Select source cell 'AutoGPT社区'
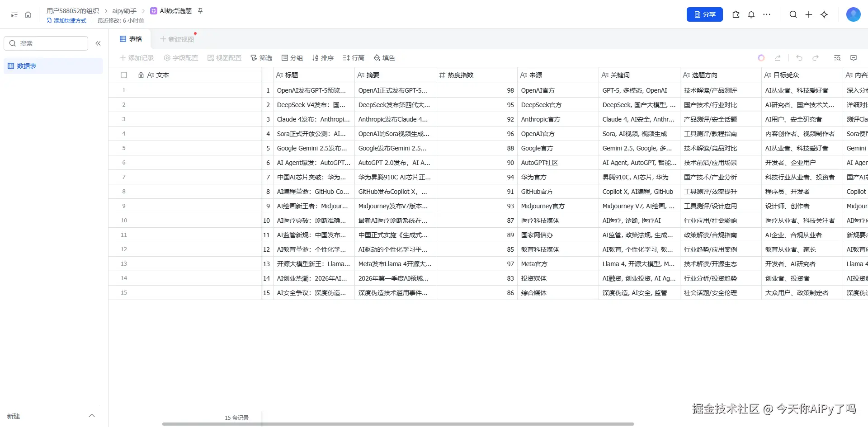Image resolution: width=868 pixels, height=427 pixels. point(558,163)
